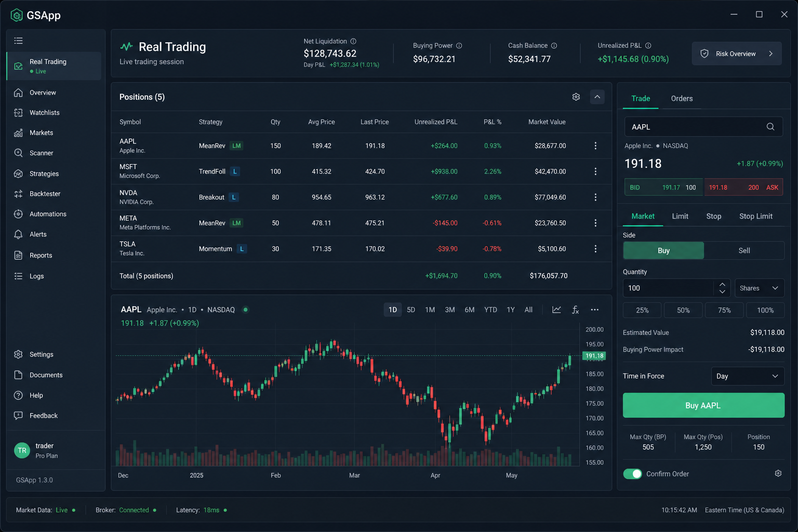798x532 pixels.
Task: Select Stop Limit order type tab
Action: click(x=756, y=216)
